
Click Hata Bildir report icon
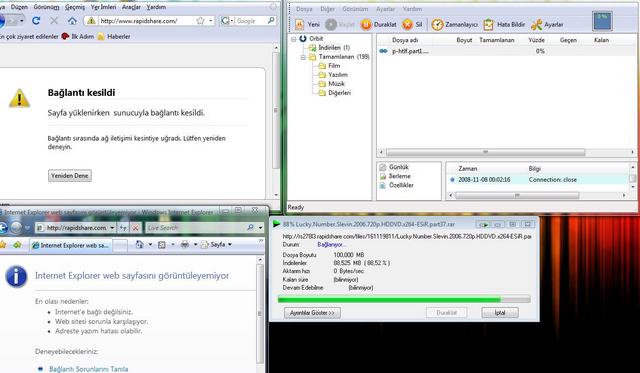click(489, 24)
